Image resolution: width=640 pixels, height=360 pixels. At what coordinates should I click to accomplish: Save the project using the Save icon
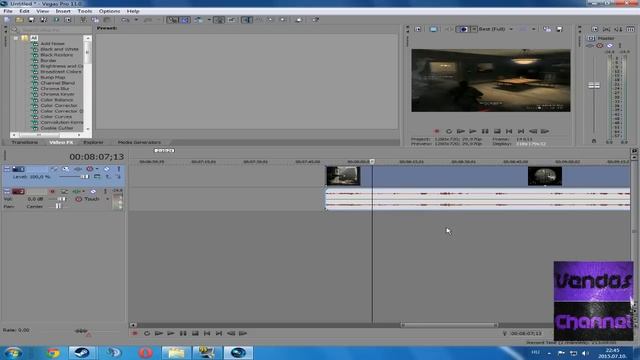tap(31, 20)
